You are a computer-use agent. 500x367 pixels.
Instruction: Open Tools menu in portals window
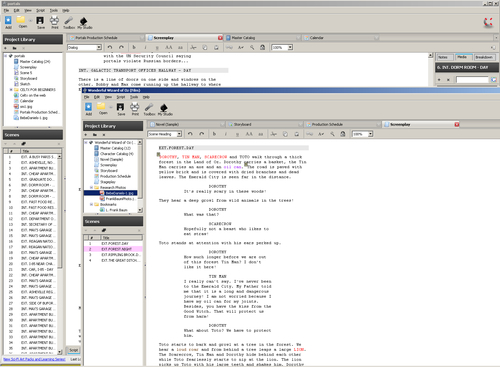(x=54, y=10)
